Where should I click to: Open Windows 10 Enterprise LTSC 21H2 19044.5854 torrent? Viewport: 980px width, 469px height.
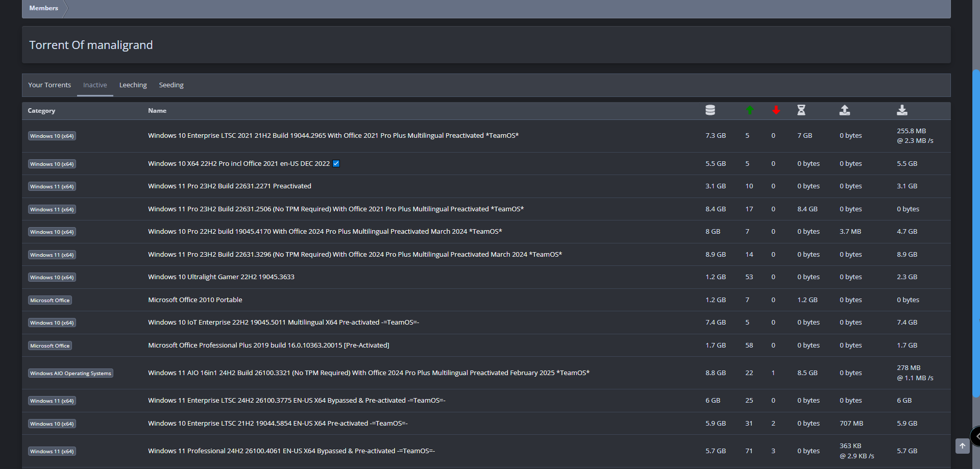278,424
